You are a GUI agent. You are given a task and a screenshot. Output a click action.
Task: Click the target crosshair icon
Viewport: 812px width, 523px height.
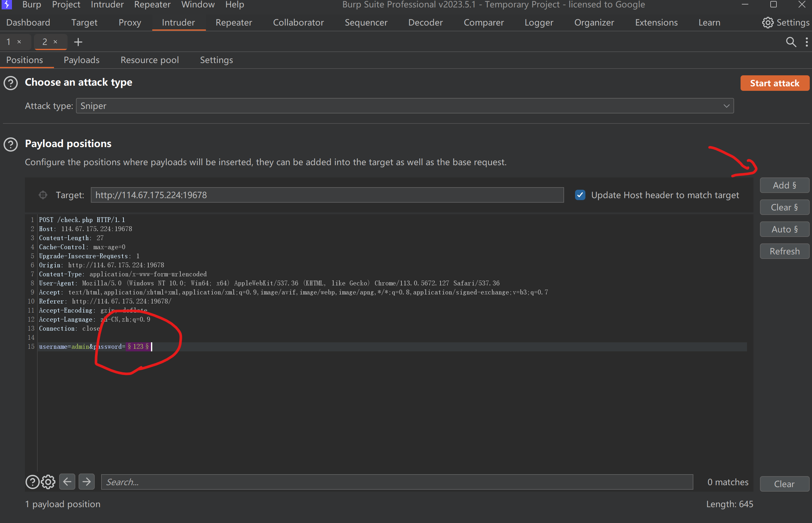coord(43,195)
